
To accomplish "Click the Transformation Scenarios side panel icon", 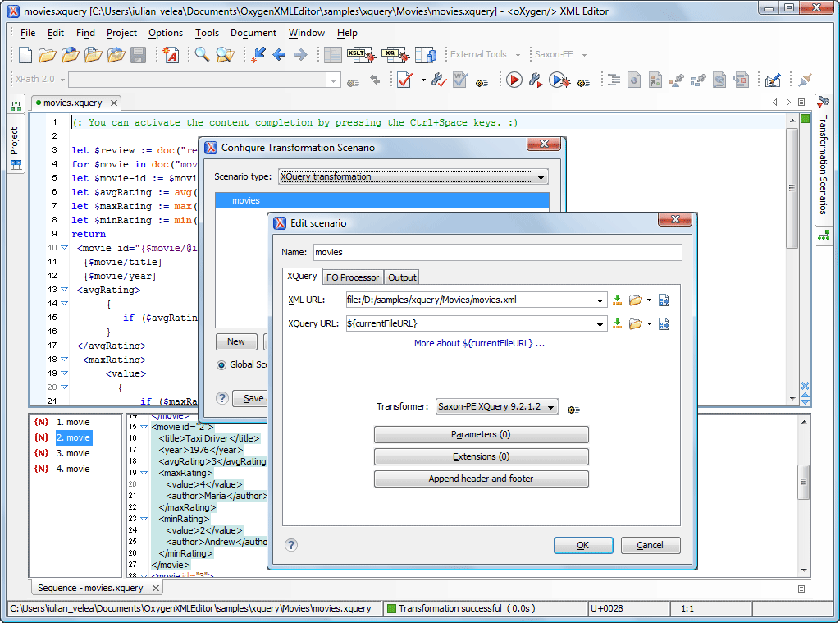I will pyautogui.click(x=824, y=100).
